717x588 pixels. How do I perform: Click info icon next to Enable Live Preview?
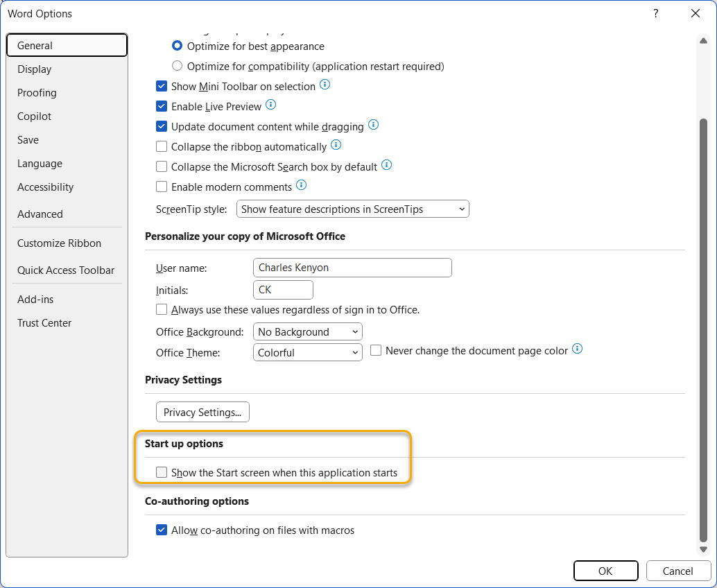(x=270, y=105)
